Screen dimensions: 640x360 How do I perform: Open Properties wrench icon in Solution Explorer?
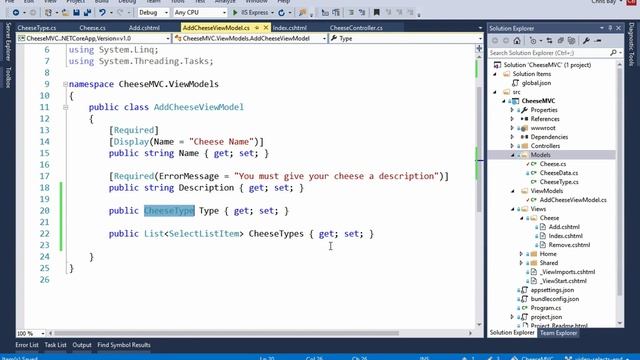click(x=586, y=40)
